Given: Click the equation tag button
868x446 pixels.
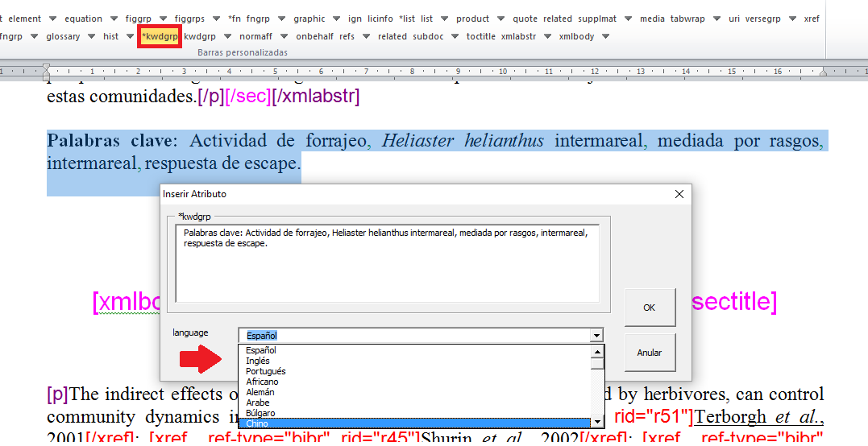Looking at the screenshot, I should (x=84, y=19).
